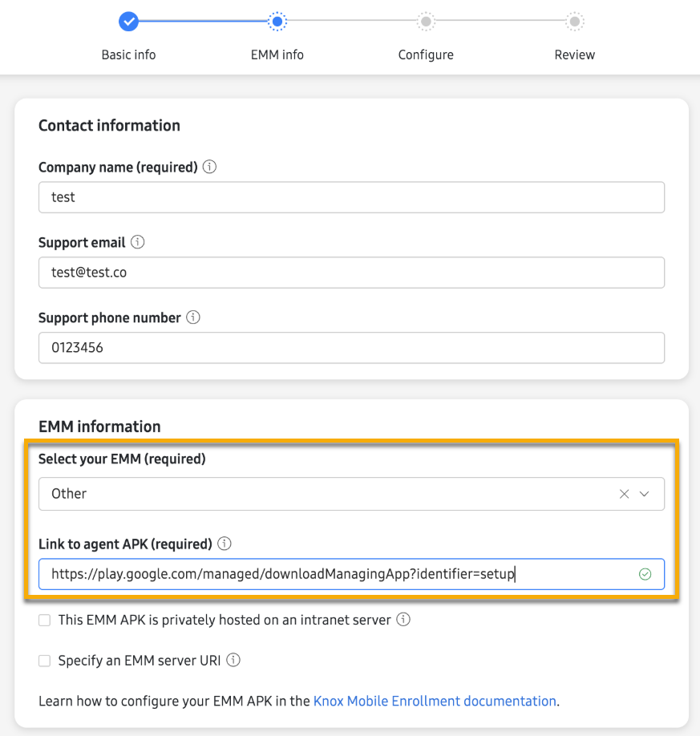Open Knox Mobile Enrollment documentation link

(x=435, y=701)
